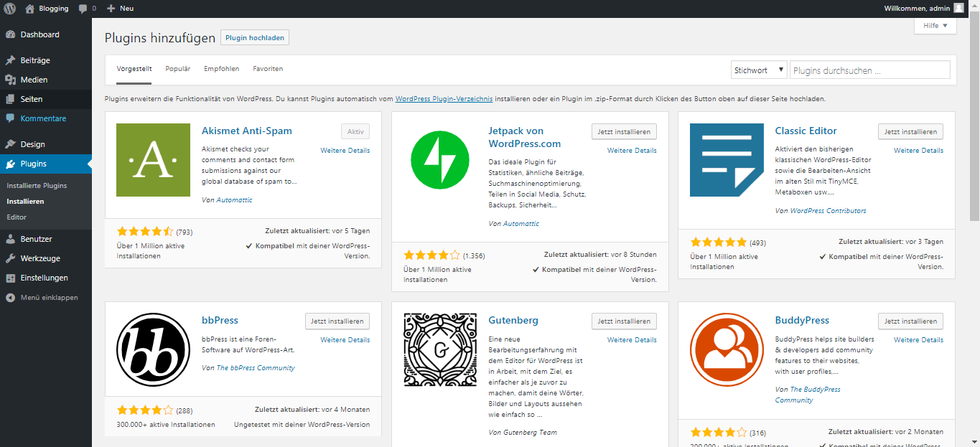The height and width of the screenshot is (447, 980).
Task: Collapse the menu with Menü einklappen
Action: point(46,297)
